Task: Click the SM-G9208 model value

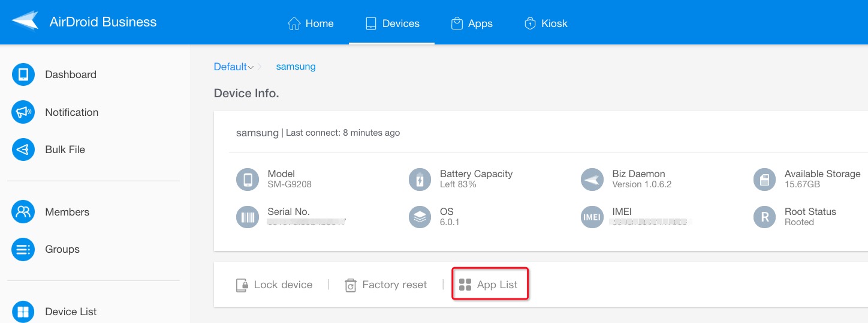Action: [x=290, y=184]
